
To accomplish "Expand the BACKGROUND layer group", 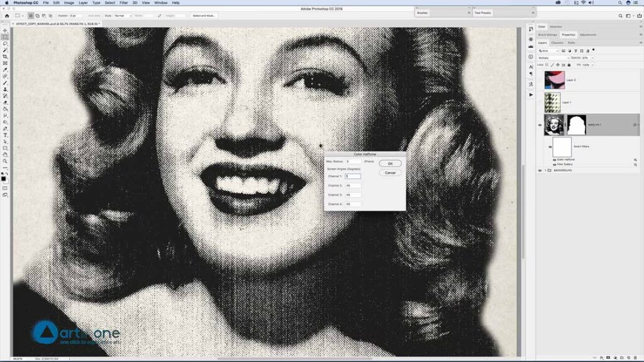I will [545, 170].
